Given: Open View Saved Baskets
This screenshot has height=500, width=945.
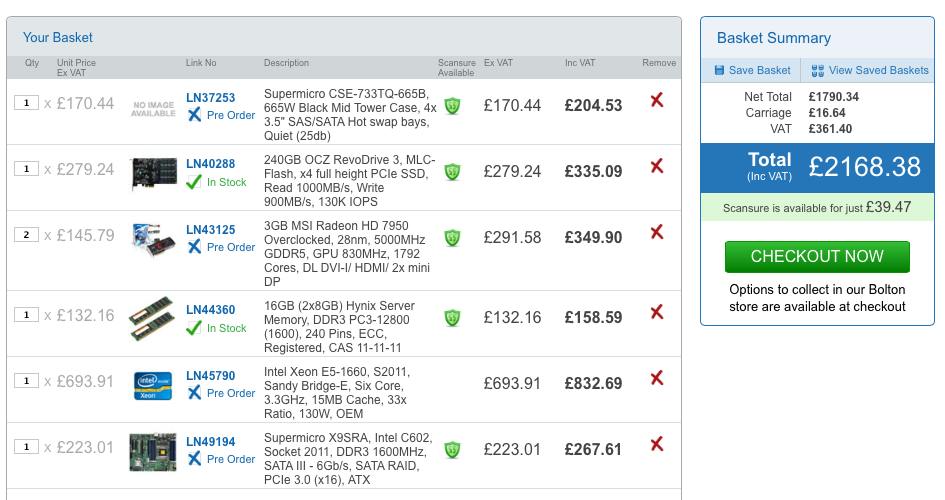Looking at the screenshot, I should [x=879, y=70].
